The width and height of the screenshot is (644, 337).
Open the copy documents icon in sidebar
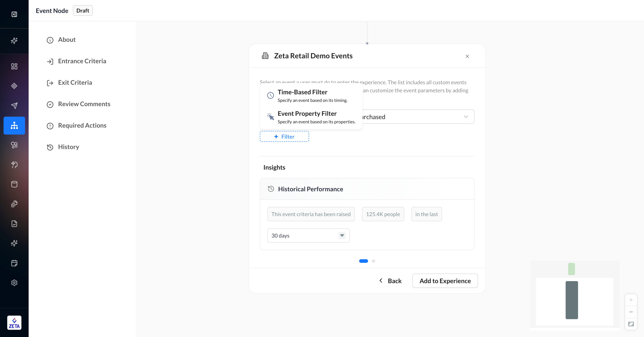click(14, 204)
